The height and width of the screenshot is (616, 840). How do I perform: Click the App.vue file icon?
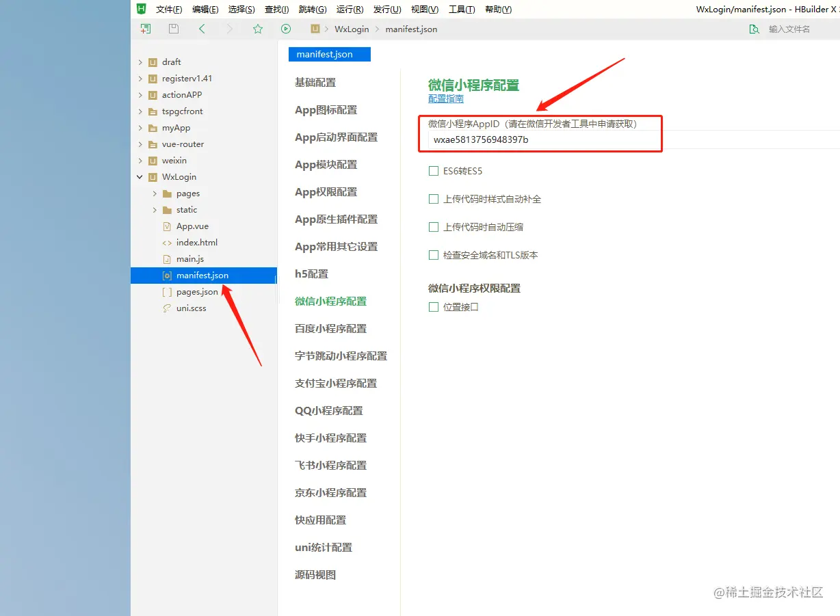[x=167, y=226]
